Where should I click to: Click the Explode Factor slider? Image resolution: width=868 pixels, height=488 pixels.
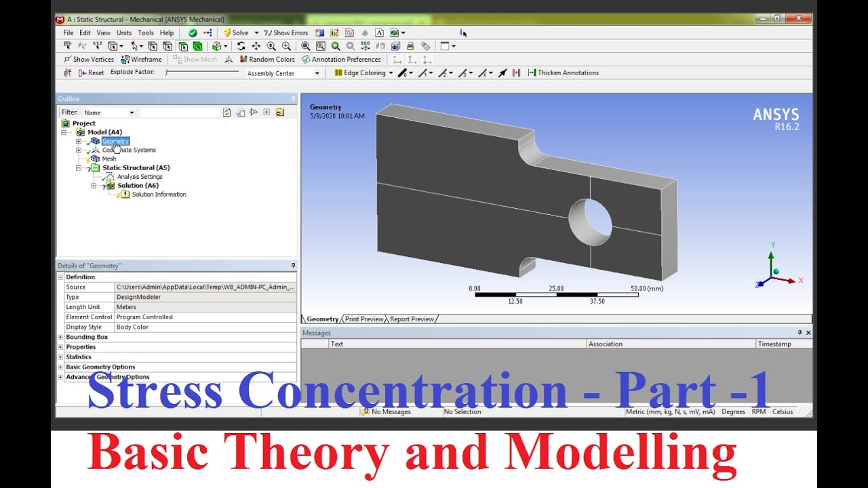(202, 72)
